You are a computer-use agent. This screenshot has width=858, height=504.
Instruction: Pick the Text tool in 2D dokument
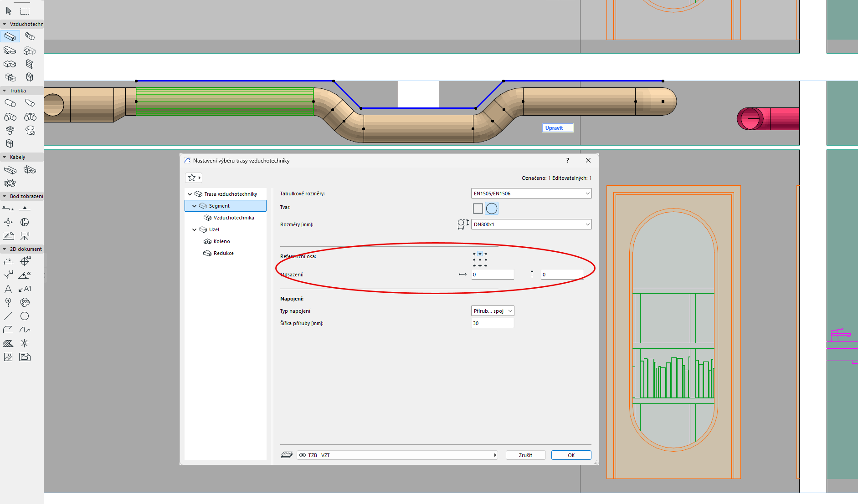(8, 289)
